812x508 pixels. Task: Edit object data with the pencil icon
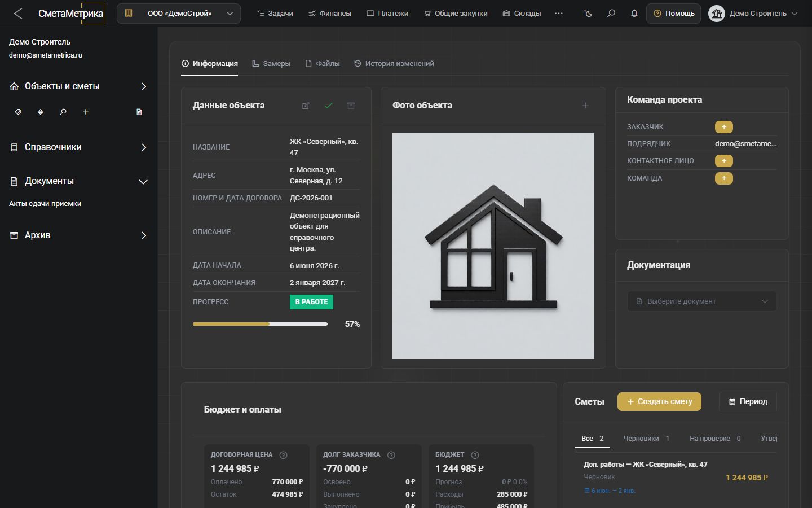(306, 106)
